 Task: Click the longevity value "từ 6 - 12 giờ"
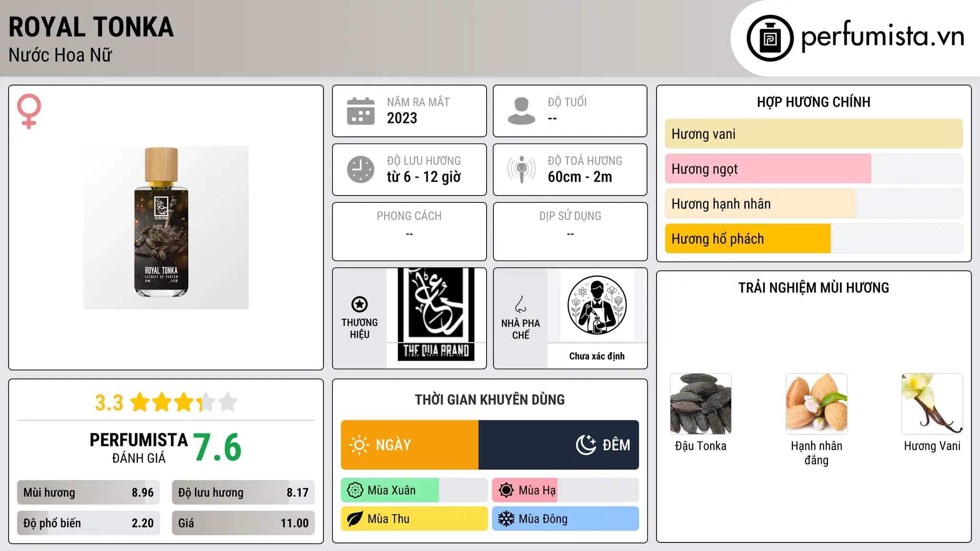[424, 177]
